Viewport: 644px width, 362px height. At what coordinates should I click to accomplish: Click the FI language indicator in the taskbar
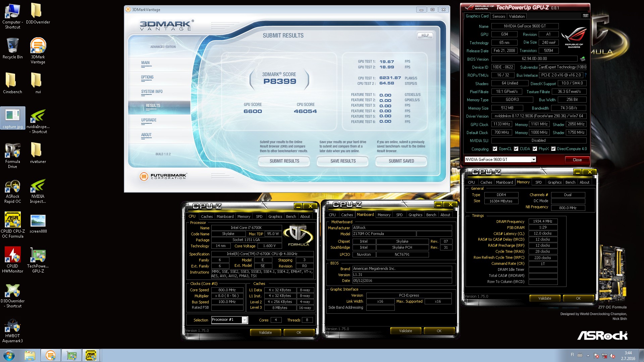(x=572, y=355)
